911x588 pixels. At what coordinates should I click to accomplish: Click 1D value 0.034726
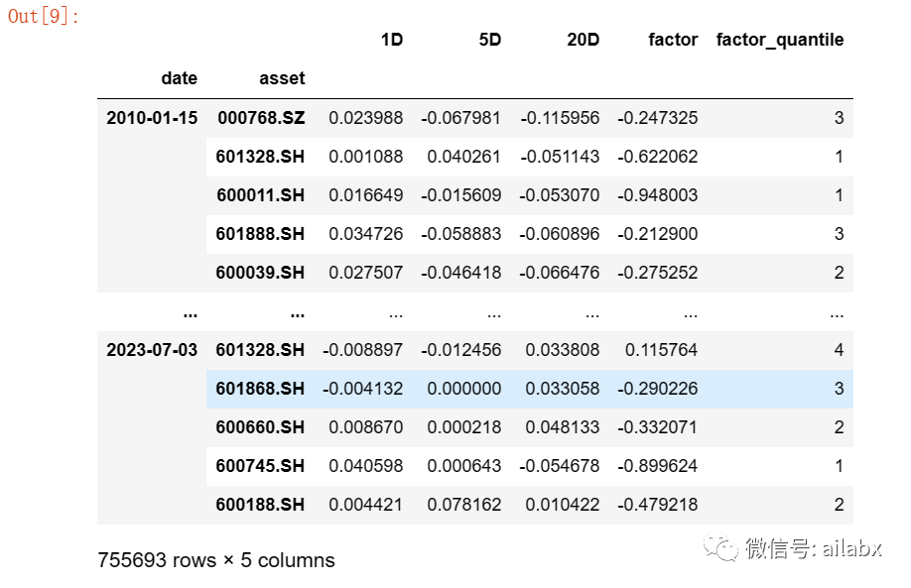365,234
